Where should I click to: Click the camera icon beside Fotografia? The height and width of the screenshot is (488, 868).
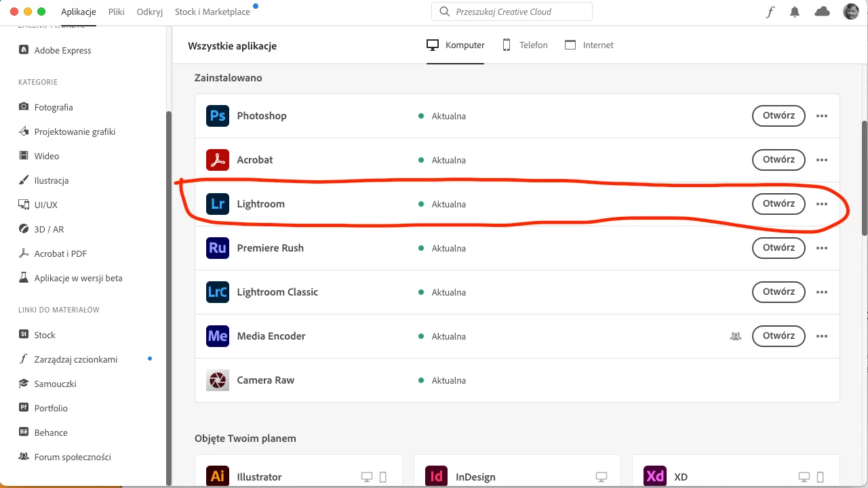click(24, 107)
